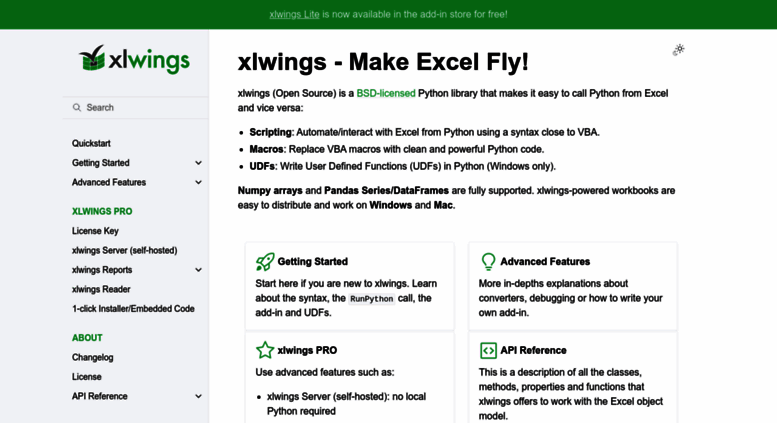This screenshot has width=777, height=423.
Task: Click into the Search field
Action: (x=135, y=107)
